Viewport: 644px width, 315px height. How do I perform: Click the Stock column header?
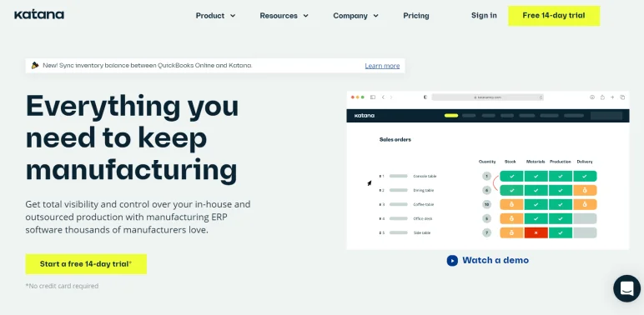[x=510, y=162]
